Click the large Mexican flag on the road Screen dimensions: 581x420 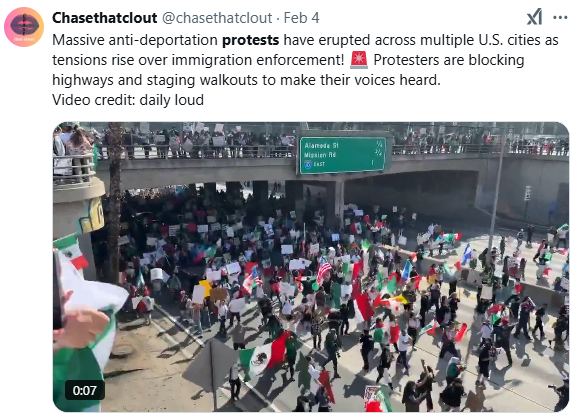click(x=264, y=355)
